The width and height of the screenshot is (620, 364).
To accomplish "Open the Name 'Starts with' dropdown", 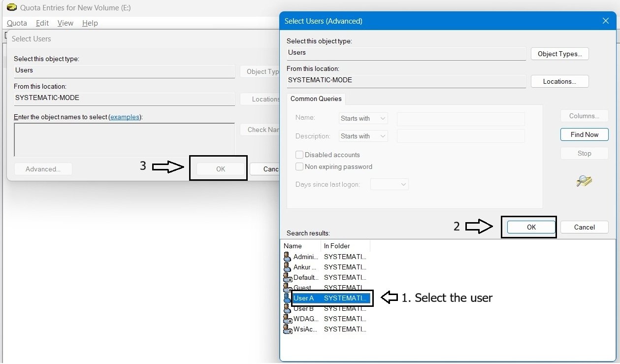I will [x=363, y=118].
